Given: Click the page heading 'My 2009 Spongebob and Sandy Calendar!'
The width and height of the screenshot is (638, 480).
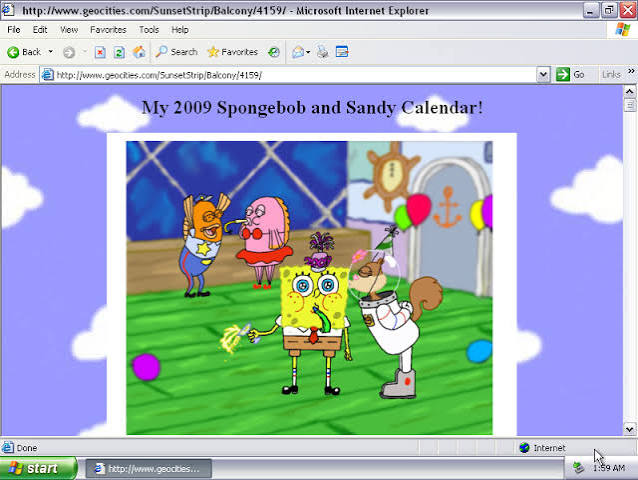Looking at the screenshot, I should [x=312, y=107].
